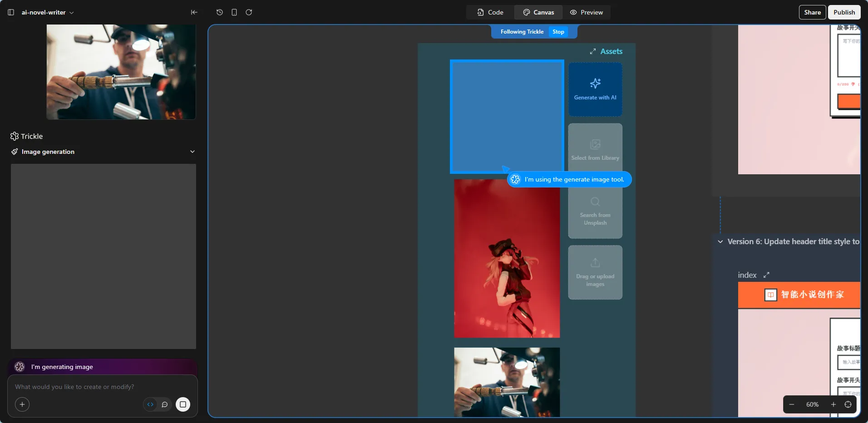The width and height of the screenshot is (868, 423).
Task: Click the plus attach button in chat
Action: click(x=22, y=404)
